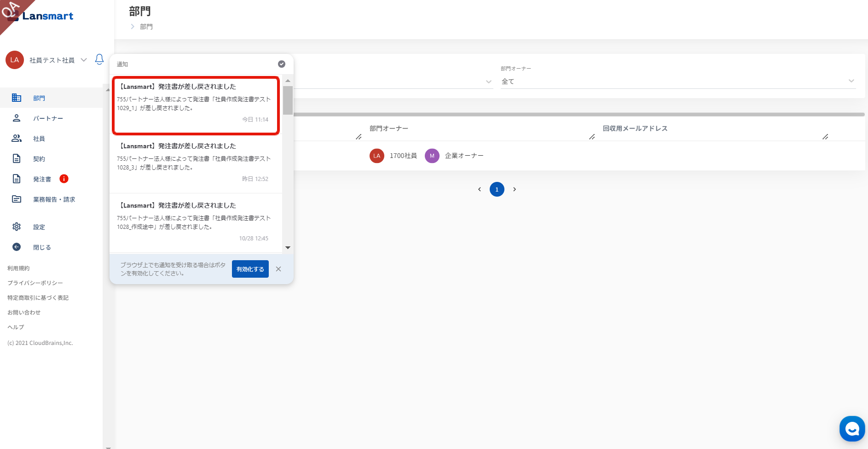The image size is (868, 449).
Task: Click resize handle of 部門オーナー column
Action: click(x=592, y=137)
